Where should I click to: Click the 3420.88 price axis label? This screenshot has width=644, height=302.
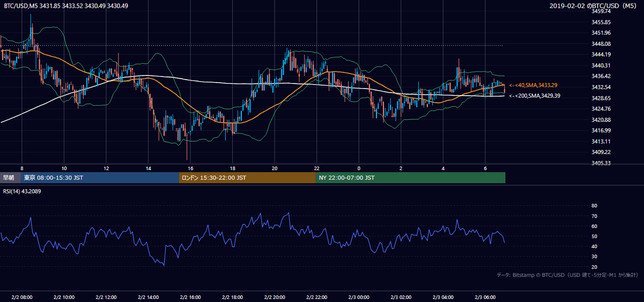[601, 120]
